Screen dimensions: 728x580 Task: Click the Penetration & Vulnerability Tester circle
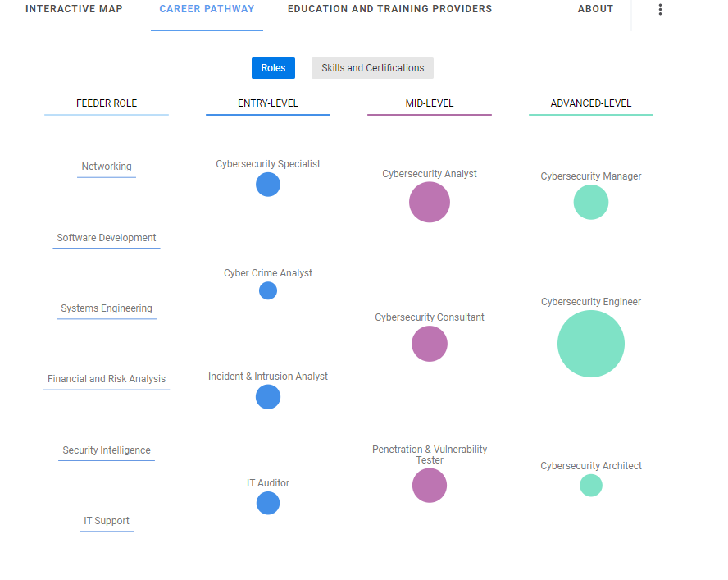point(430,486)
